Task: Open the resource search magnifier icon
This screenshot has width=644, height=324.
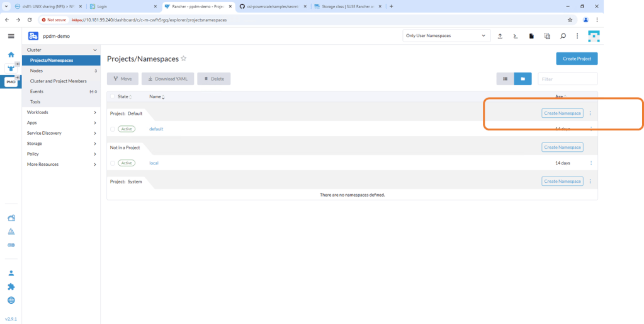Action: tap(563, 36)
